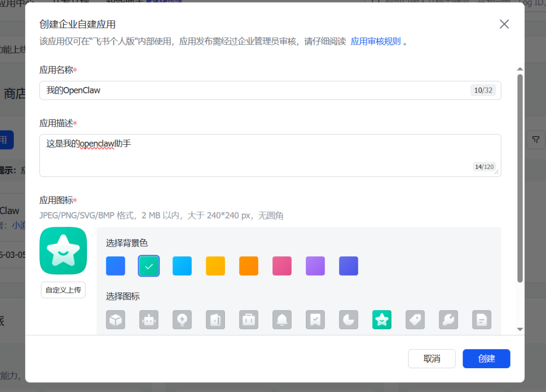Screen dimensions: 546x392
Task: Open the 应用审核规则 link
Action: tap(376, 41)
